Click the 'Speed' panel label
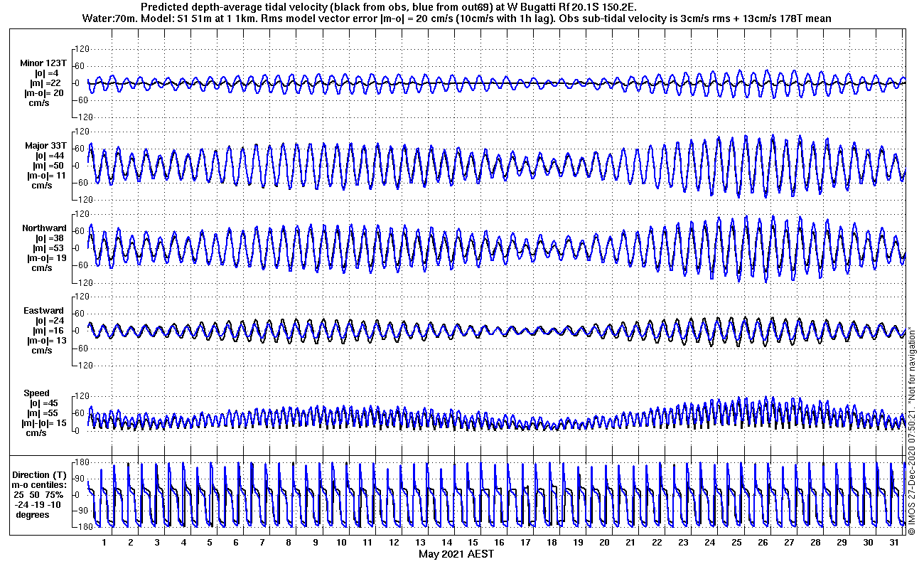This screenshot has width=924, height=569. [x=37, y=393]
